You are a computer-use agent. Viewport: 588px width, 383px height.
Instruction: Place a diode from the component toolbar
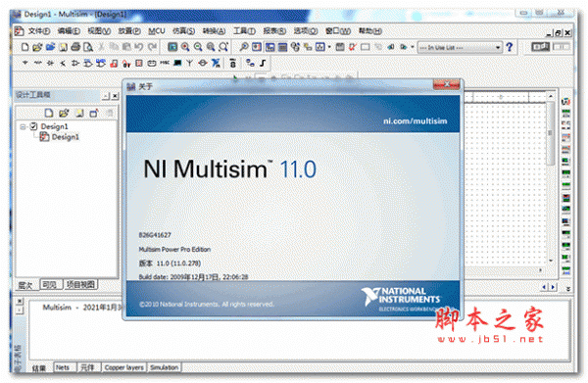50,63
